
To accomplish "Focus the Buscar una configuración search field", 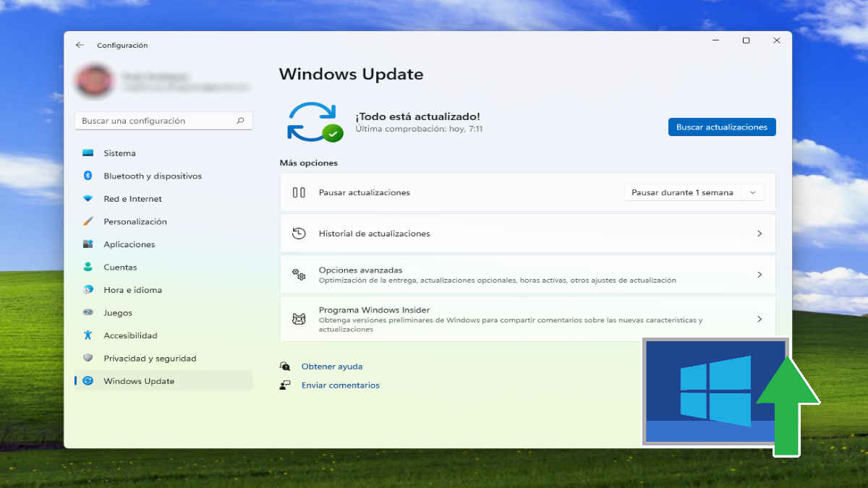I will pyautogui.click(x=163, y=121).
